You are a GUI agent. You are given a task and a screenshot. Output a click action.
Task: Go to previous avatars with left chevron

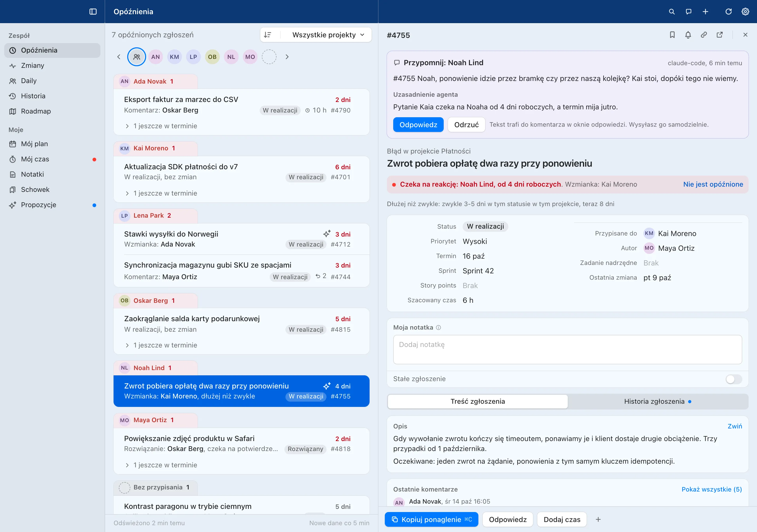click(x=119, y=57)
